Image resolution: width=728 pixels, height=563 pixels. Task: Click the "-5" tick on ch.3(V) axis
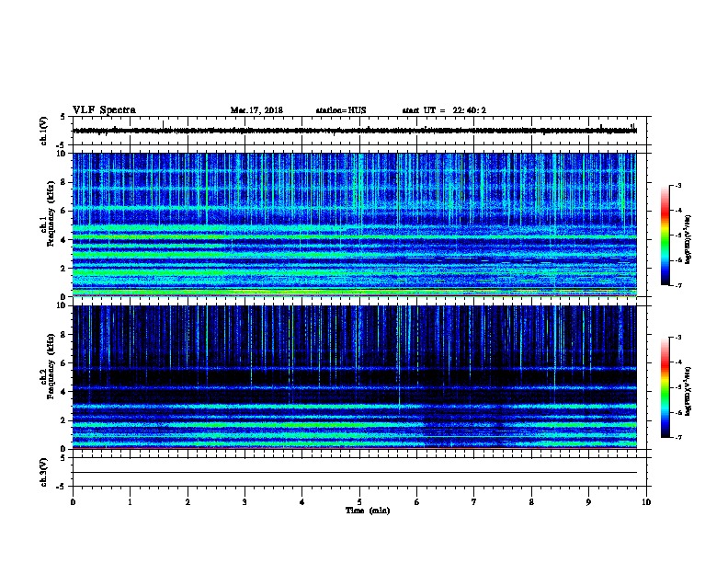click(61, 487)
